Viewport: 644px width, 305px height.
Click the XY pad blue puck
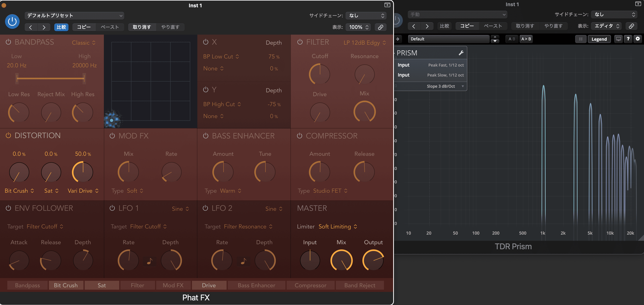pyautogui.click(x=112, y=120)
